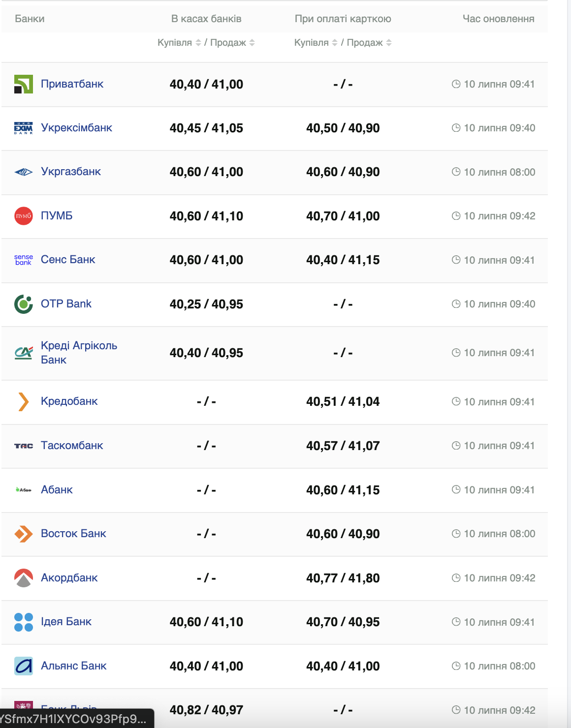Click the Укрексімбанк EXIM logo icon
This screenshot has height=728, width=571.
[24, 128]
